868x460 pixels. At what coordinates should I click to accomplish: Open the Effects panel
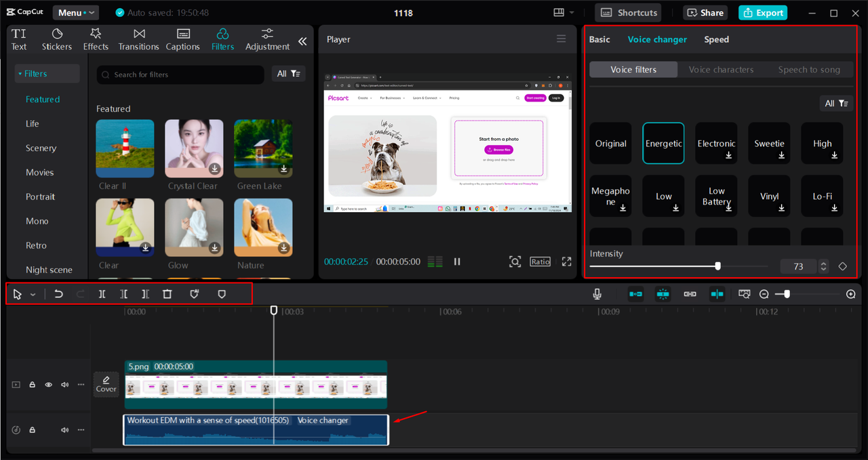pyautogui.click(x=96, y=39)
